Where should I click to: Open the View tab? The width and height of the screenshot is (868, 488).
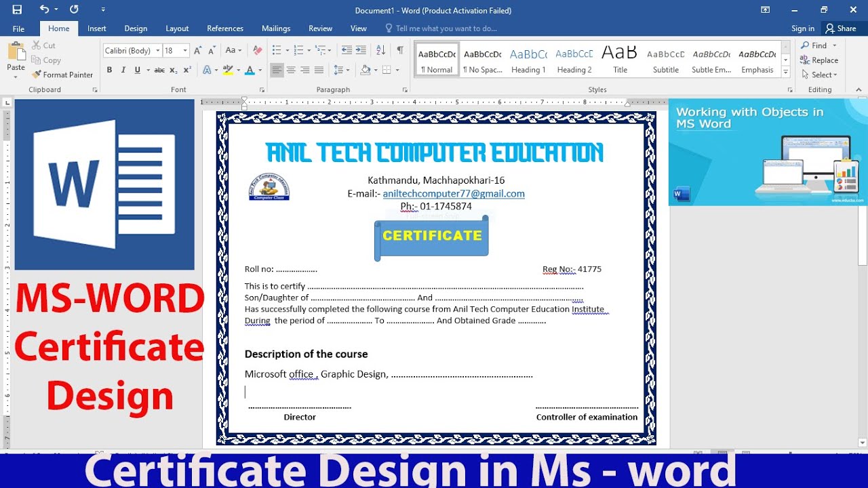(359, 28)
